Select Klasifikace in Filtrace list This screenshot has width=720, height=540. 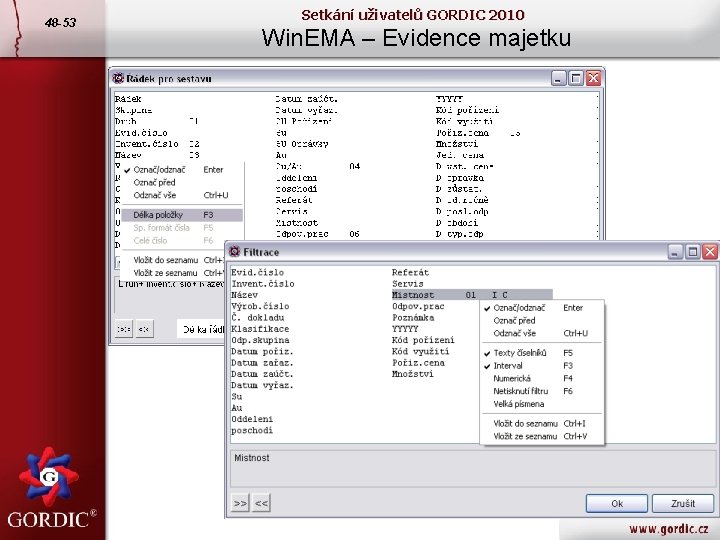(x=260, y=329)
